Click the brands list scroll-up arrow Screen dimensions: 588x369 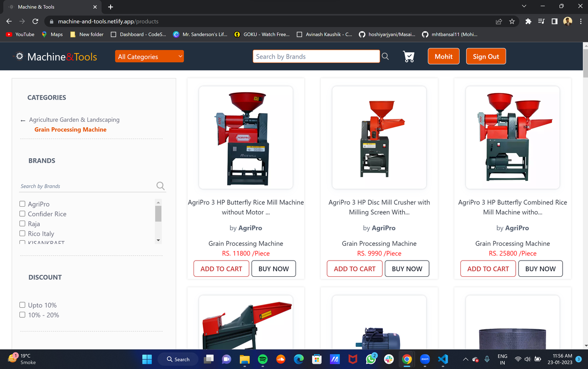tap(158, 202)
